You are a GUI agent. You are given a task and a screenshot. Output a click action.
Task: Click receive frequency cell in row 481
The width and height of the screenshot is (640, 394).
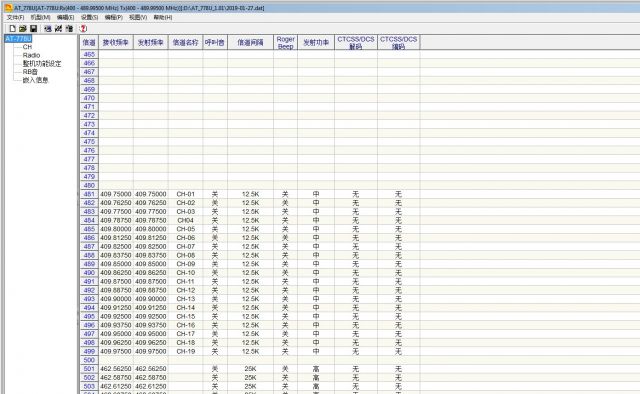click(116, 194)
